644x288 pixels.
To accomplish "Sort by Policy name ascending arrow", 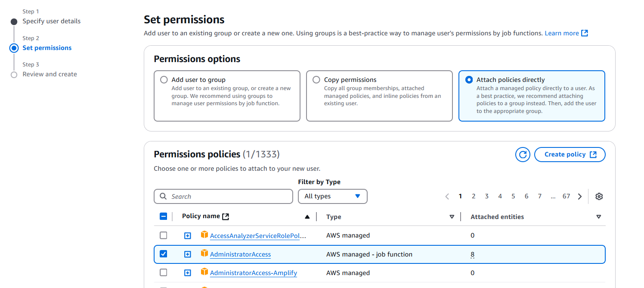I will (307, 217).
